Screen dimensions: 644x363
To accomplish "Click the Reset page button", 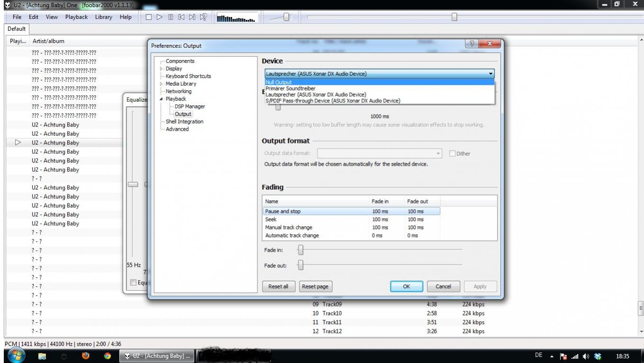I will click(315, 286).
